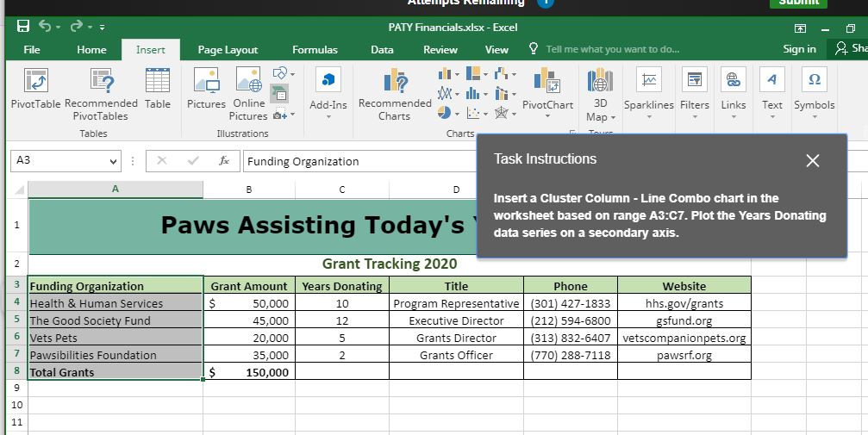Click the Insert Hierarchy Chart icon
The height and width of the screenshot is (435, 868).
click(472, 73)
